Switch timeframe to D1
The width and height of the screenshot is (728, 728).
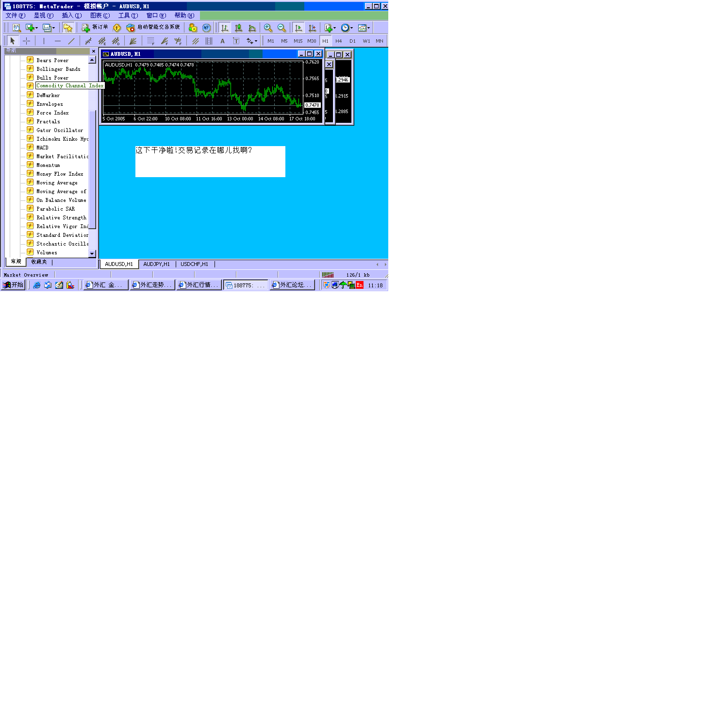click(352, 41)
